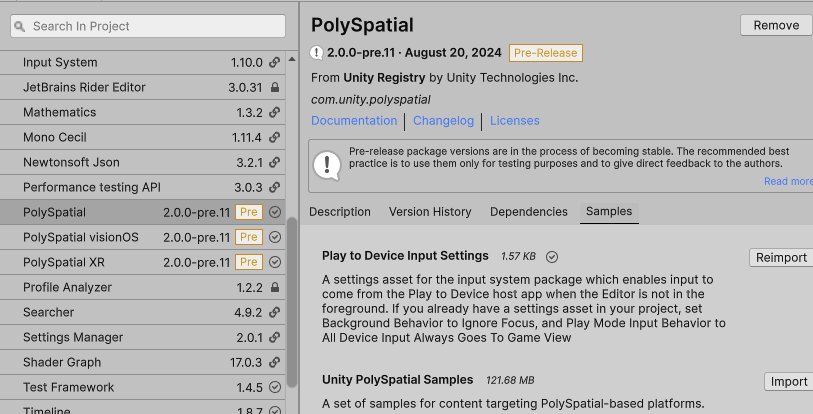Click the package list scrollbar thumb
The height and width of the screenshot is (414, 813).
(292, 302)
